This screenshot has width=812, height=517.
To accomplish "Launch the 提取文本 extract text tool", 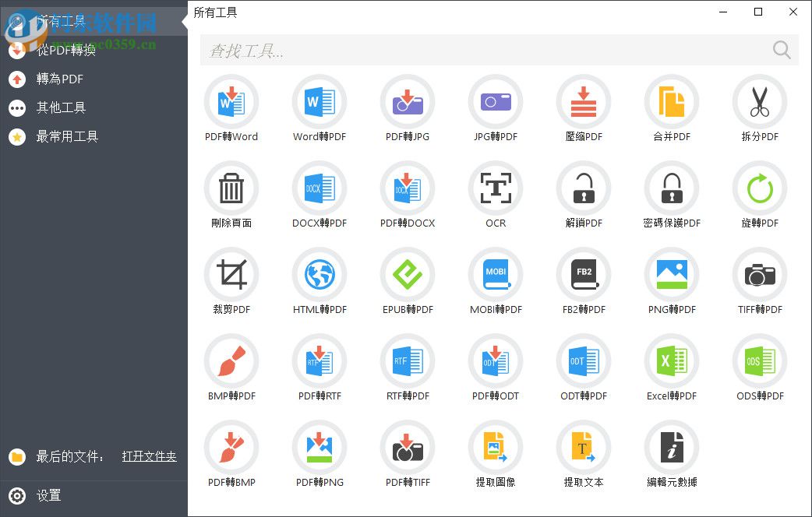I will pyautogui.click(x=584, y=455).
